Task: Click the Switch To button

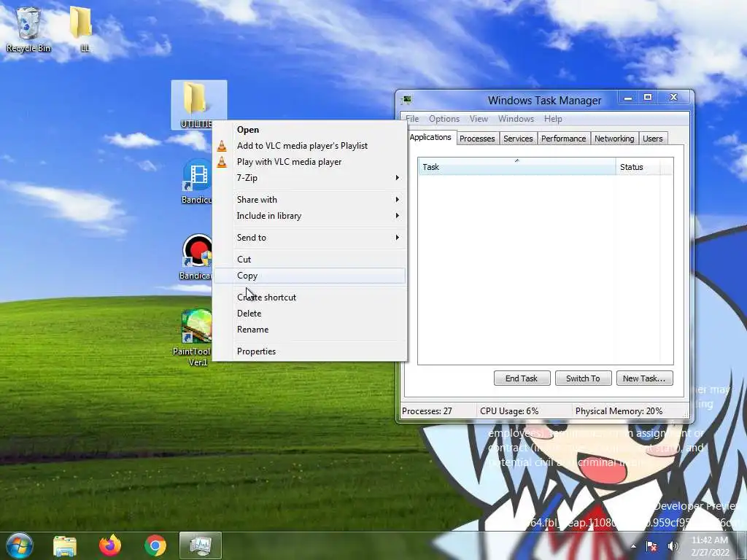Action: pos(583,378)
